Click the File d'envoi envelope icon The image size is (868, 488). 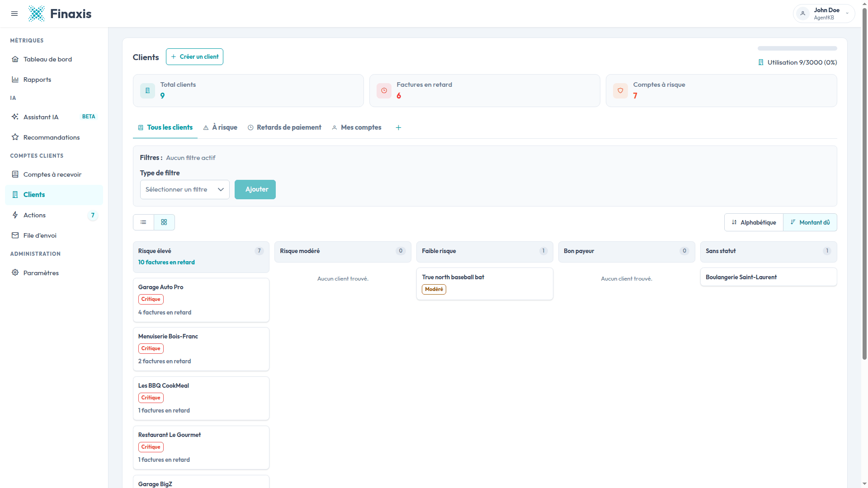15,235
